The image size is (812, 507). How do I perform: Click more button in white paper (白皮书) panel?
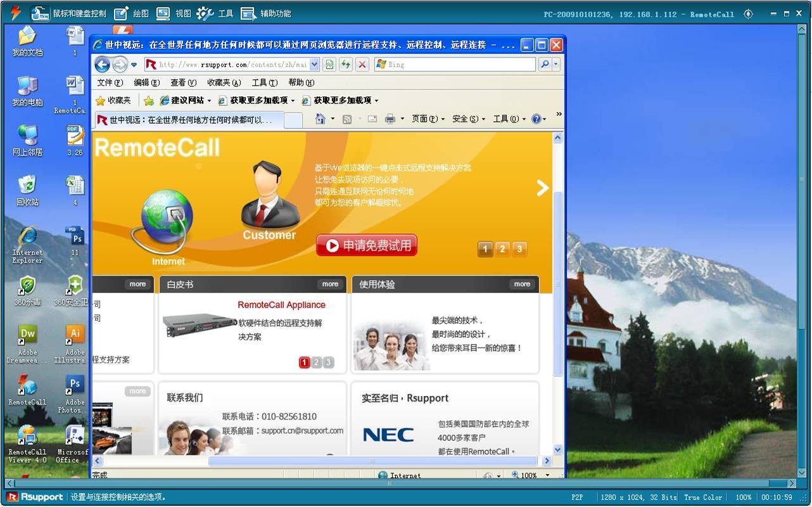click(330, 284)
